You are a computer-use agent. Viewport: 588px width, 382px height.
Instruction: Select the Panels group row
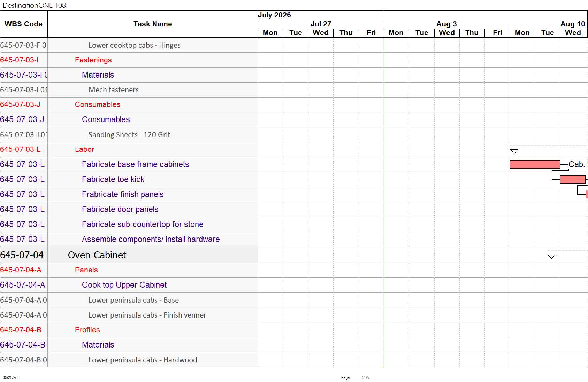point(129,270)
